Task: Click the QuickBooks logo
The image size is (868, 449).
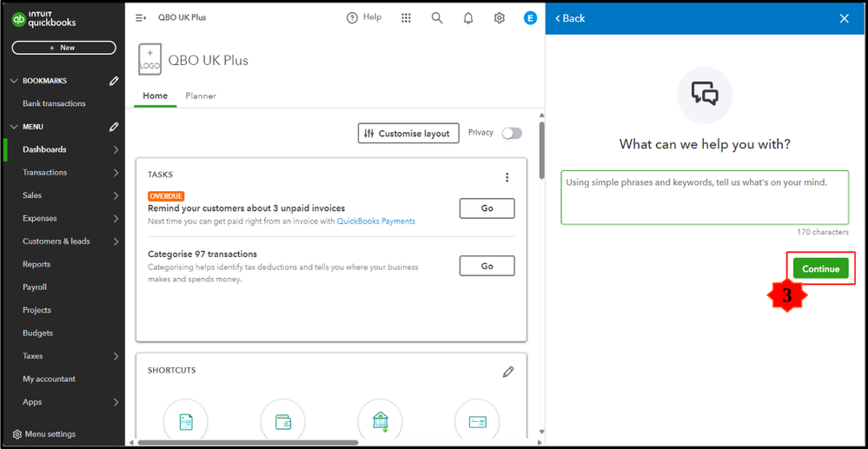Action: pos(44,20)
